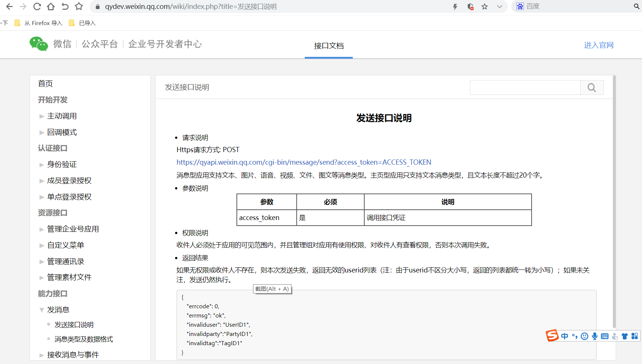
Task: Open the Sogou soft keyboard
Action: pos(605,336)
